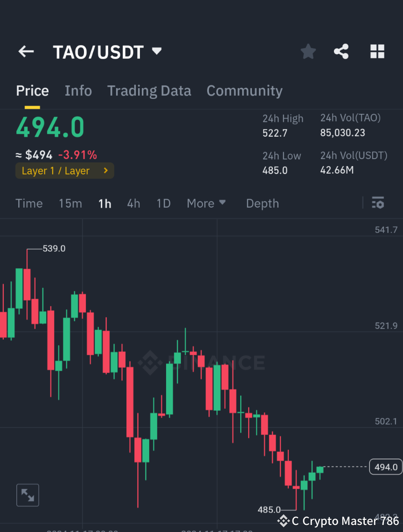
Task: Tap the back arrow to exit chart
Action: 26,51
